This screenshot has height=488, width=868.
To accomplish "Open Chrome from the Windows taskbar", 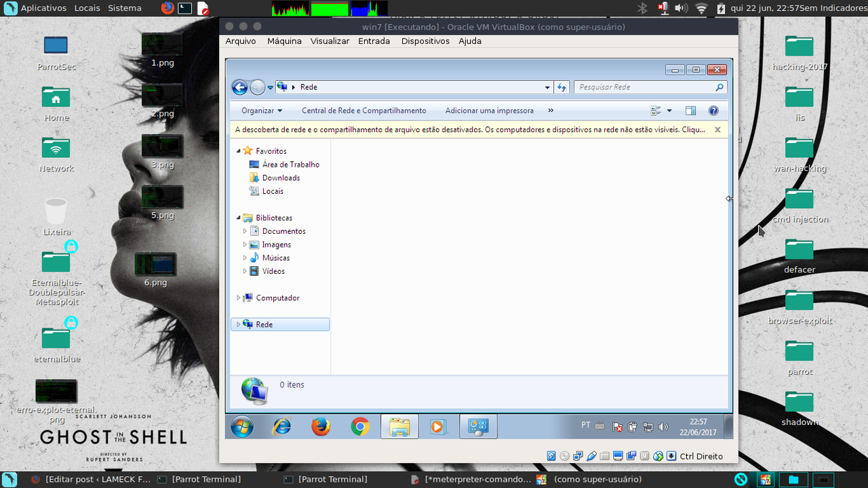I will (360, 426).
